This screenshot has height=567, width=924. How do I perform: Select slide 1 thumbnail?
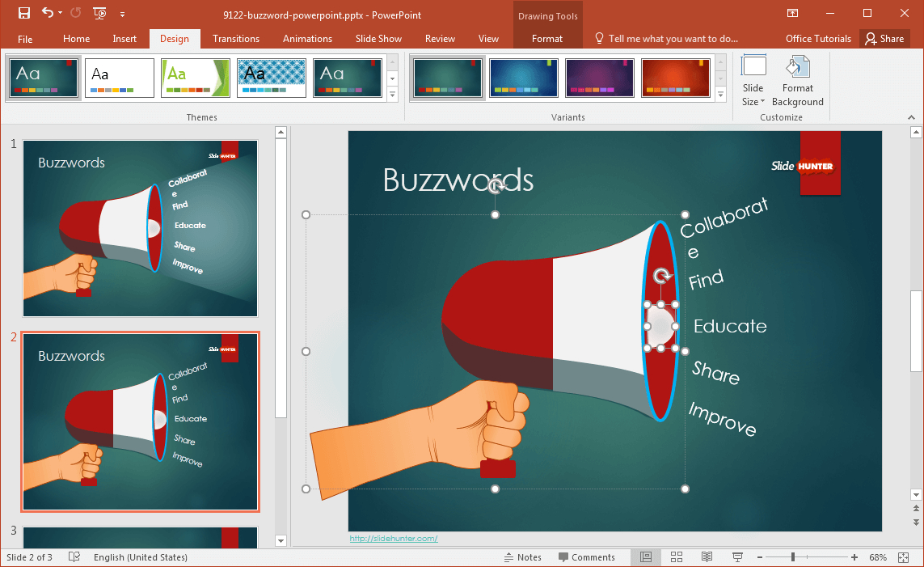click(140, 228)
